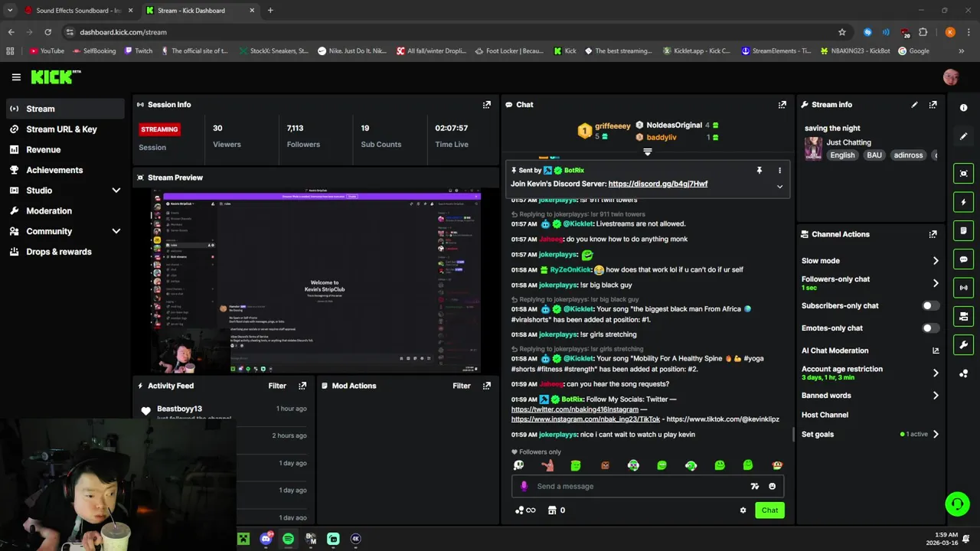Toggle the document notes widget icon in sidebar
The image size is (980, 551).
(964, 230)
